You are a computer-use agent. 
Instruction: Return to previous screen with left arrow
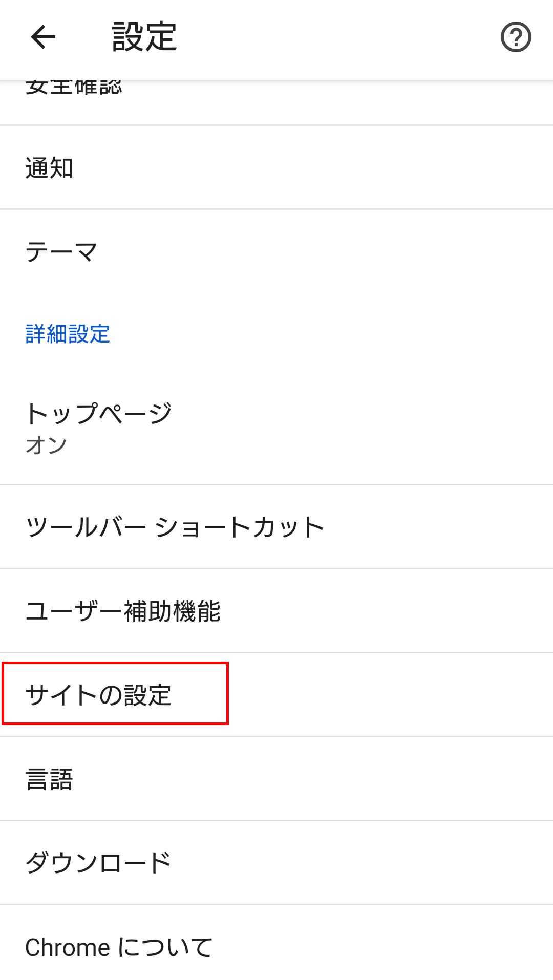[x=43, y=37]
